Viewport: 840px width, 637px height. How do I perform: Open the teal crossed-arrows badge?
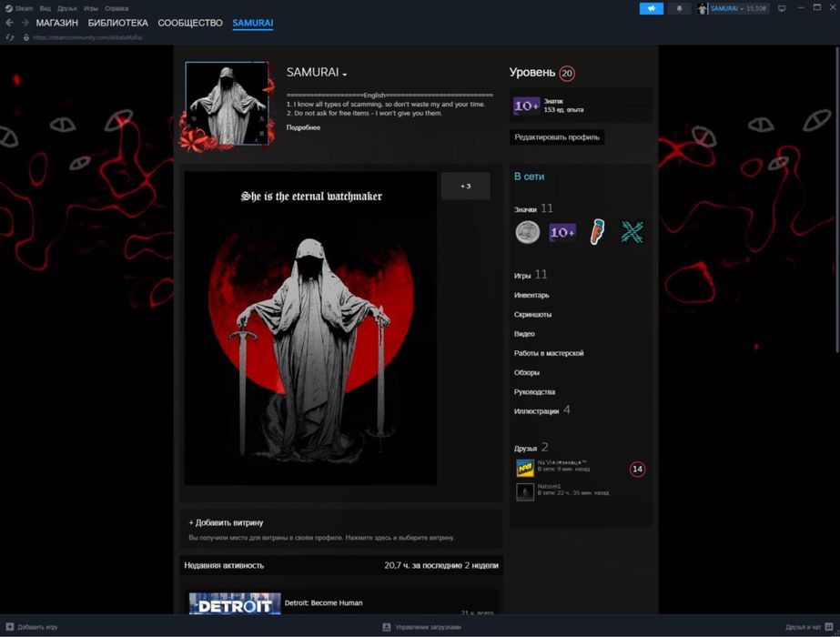tap(633, 232)
